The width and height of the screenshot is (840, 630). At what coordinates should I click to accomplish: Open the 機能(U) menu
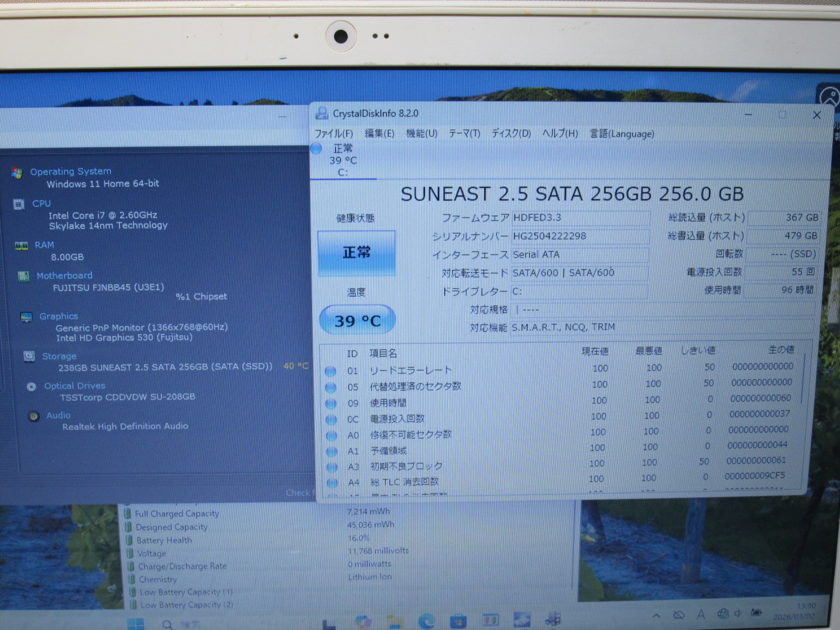click(x=422, y=134)
